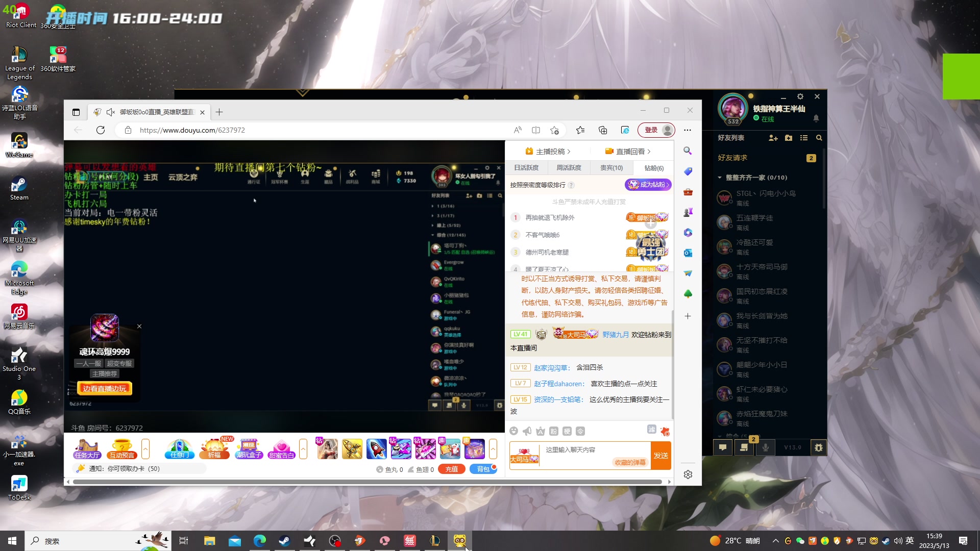
Task: Click the horizontal scrollbar at page bottom
Action: [367, 482]
